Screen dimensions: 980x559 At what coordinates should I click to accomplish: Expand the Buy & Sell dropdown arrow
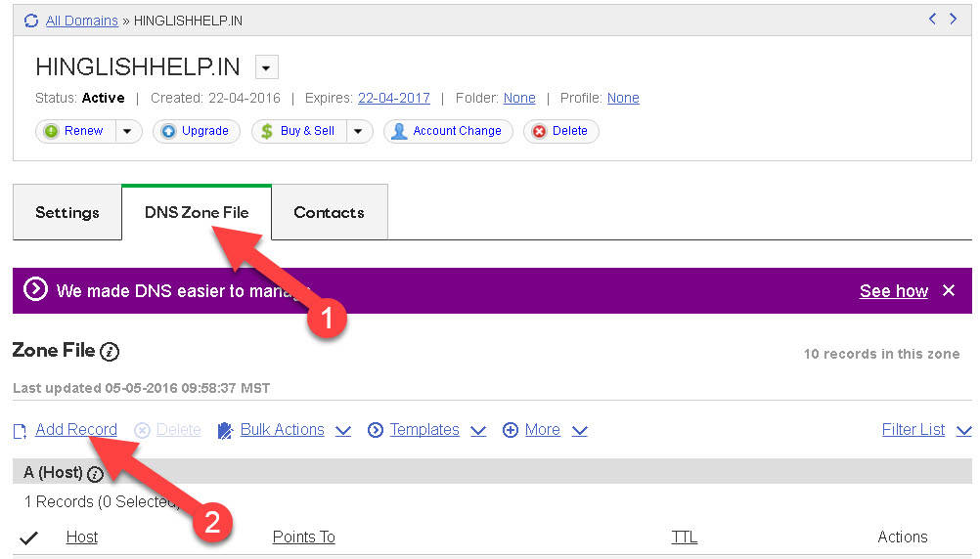pyautogui.click(x=358, y=131)
